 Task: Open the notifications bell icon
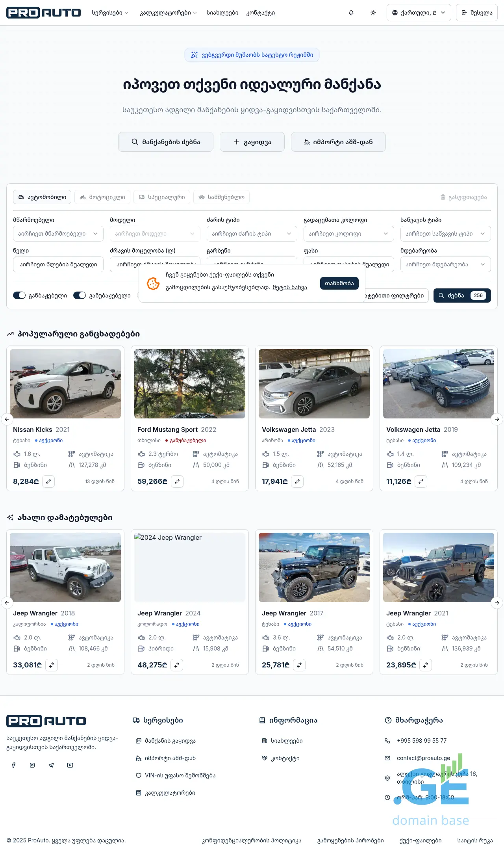click(x=351, y=13)
